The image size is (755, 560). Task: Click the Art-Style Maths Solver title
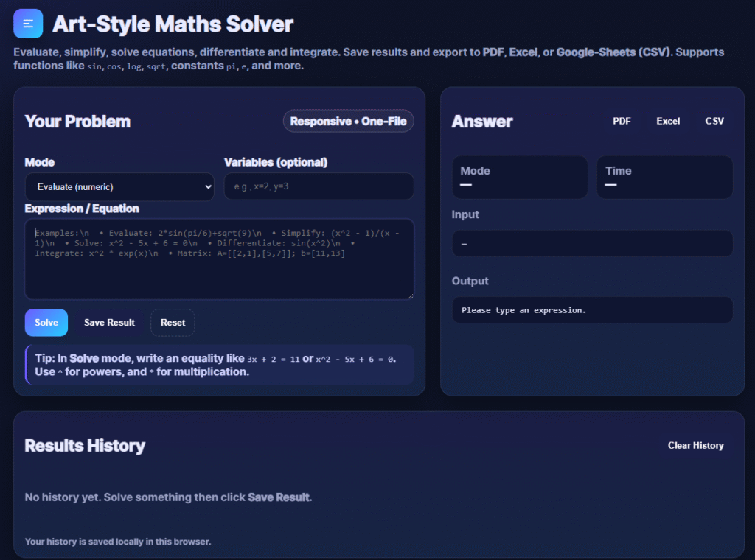pos(173,24)
